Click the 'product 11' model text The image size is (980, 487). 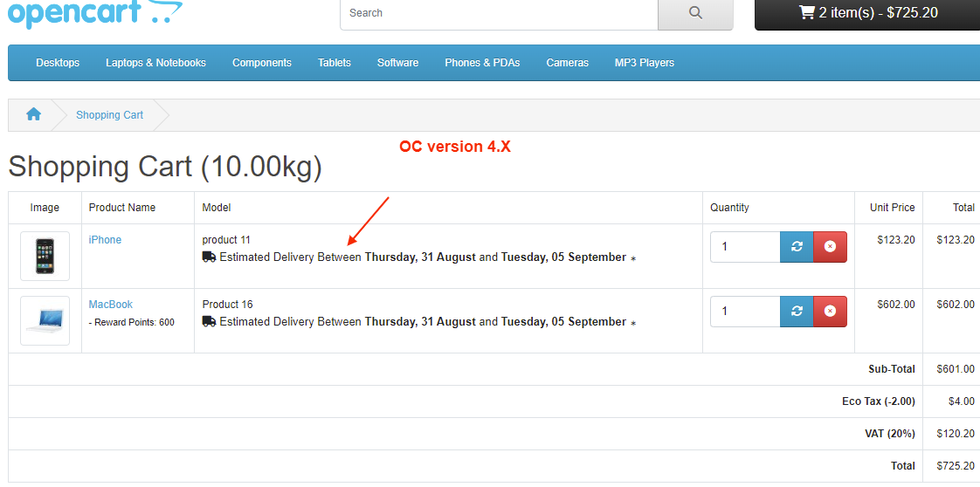tap(226, 240)
